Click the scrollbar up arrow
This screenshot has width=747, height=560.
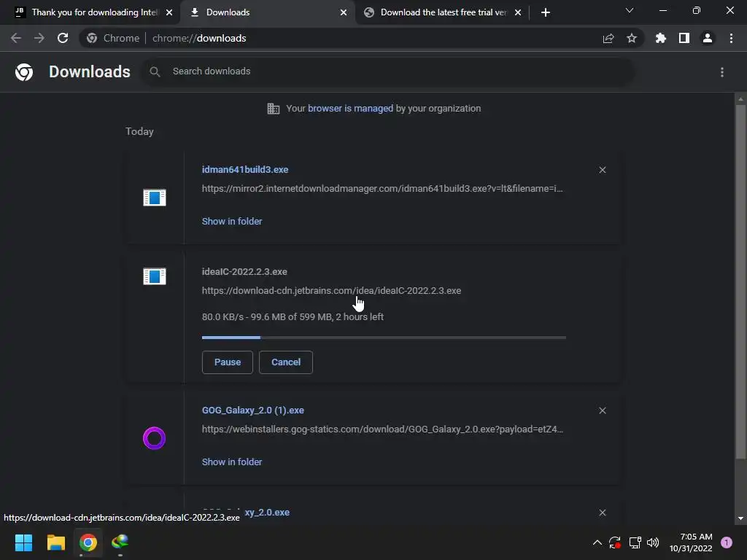(740, 99)
